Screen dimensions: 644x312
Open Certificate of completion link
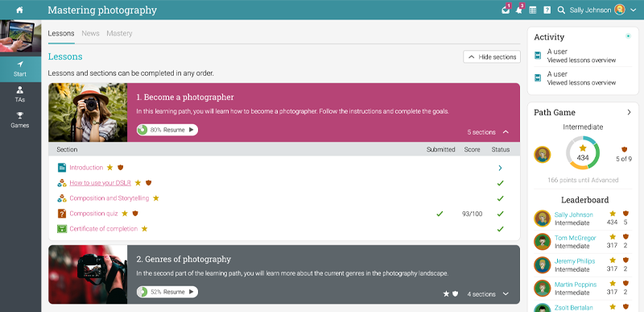104,229
